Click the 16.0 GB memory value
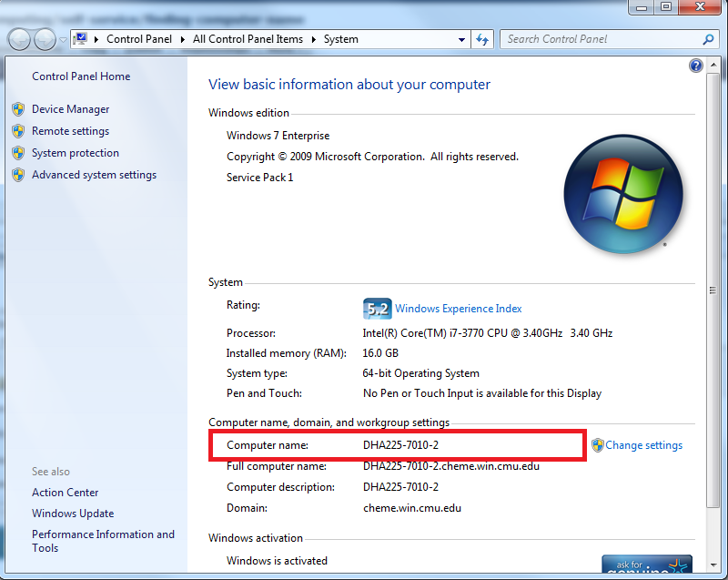Screen dimensions: 728x580 [380, 353]
